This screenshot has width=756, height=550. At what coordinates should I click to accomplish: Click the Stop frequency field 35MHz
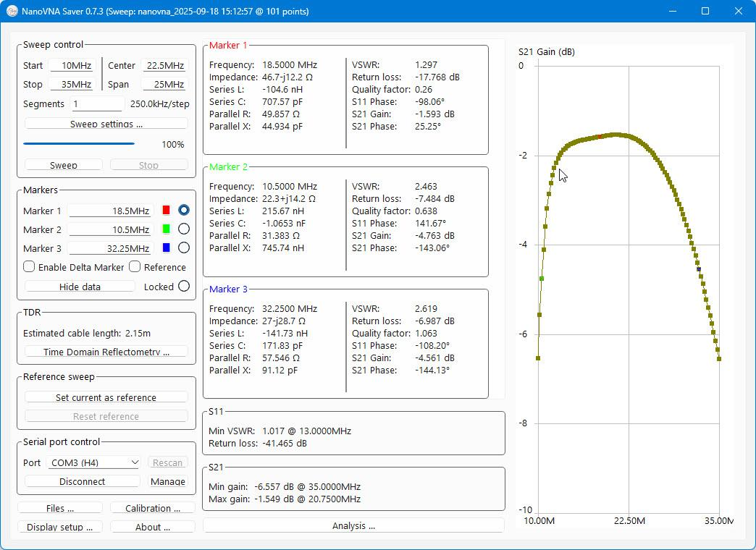[x=72, y=85]
